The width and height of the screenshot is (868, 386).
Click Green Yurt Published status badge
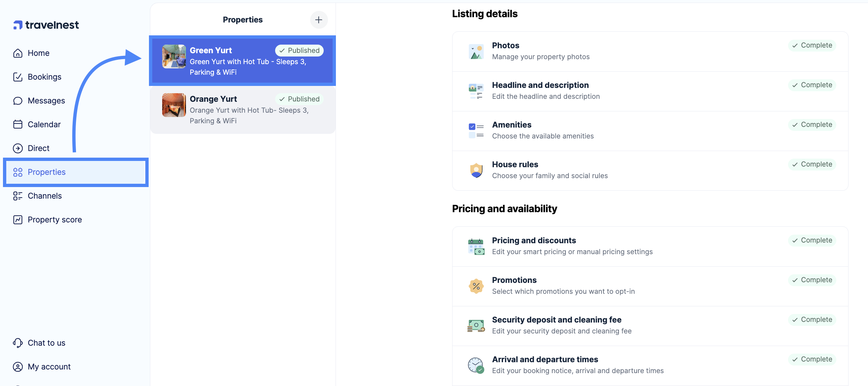pos(299,51)
